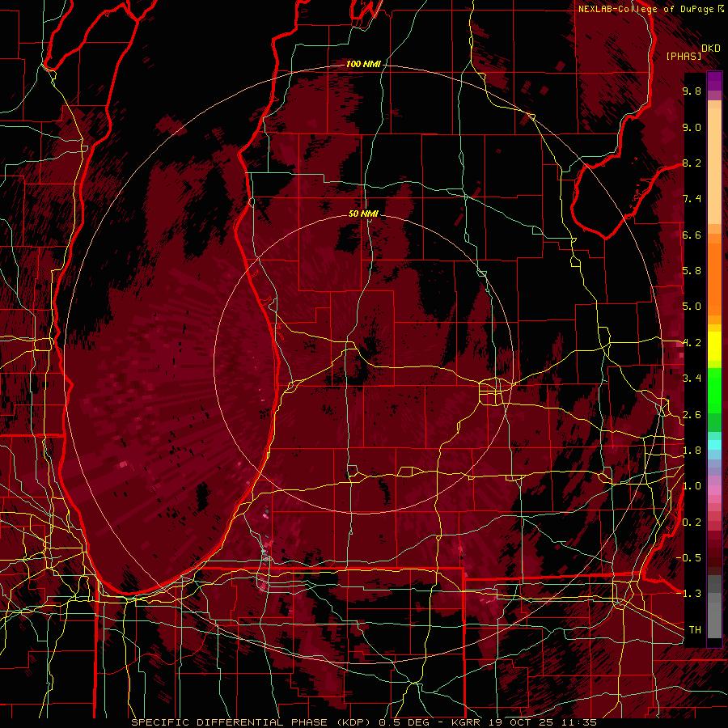Click the DKD unit label above scale
The width and height of the screenshot is (728, 728).
(x=711, y=49)
